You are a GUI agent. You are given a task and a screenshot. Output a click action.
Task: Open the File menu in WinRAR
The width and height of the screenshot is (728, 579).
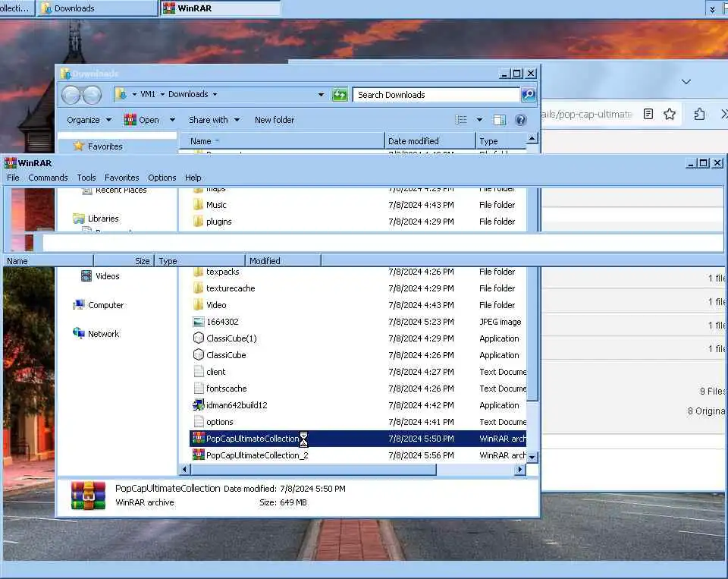click(x=13, y=178)
